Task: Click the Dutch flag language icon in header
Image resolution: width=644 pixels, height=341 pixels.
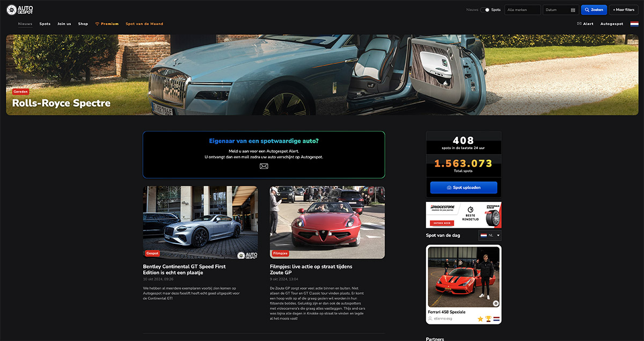Action: (x=634, y=24)
